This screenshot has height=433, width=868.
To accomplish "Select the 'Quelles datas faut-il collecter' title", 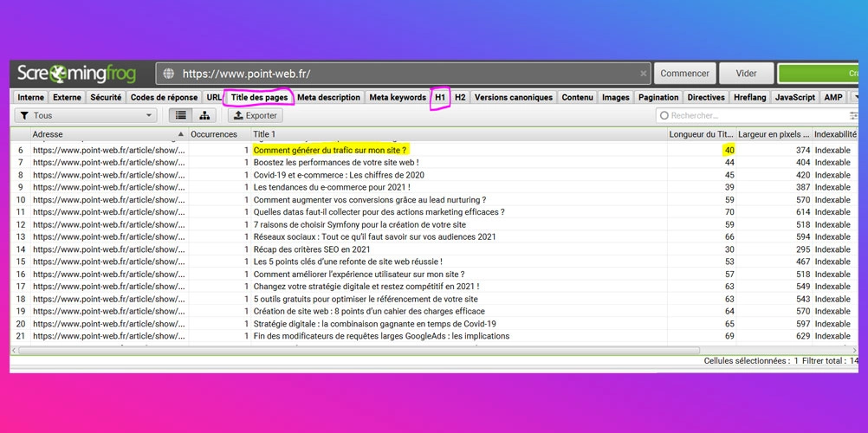I will coord(379,212).
